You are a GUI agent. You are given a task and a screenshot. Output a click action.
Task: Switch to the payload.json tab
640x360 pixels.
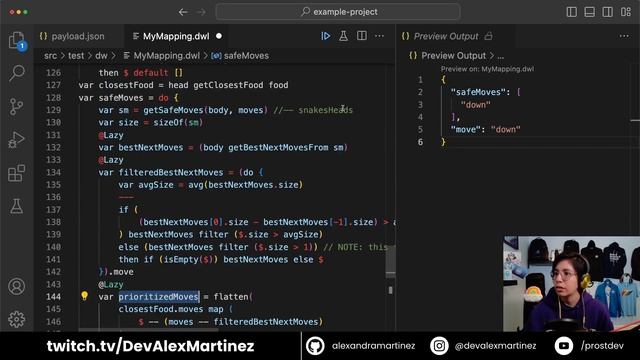(x=78, y=36)
